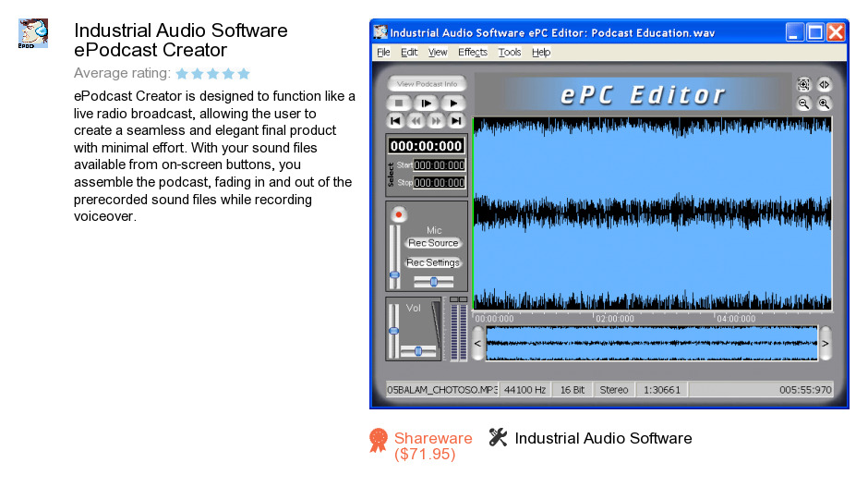Jump to the end of the track

click(x=456, y=121)
